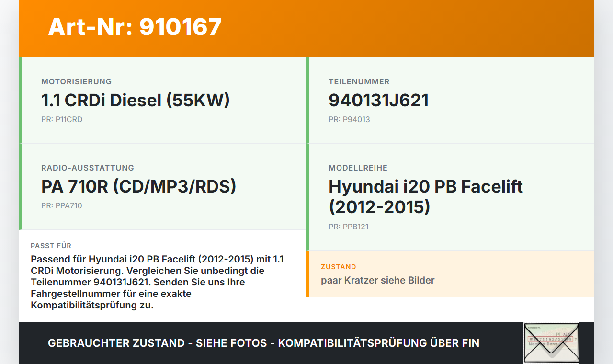Click the 'PR: PPB121' code

(349, 227)
